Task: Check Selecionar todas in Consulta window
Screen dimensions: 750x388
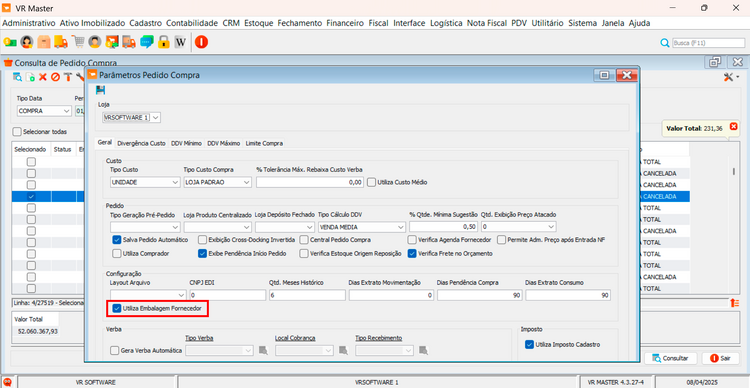Action: pyautogui.click(x=18, y=132)
